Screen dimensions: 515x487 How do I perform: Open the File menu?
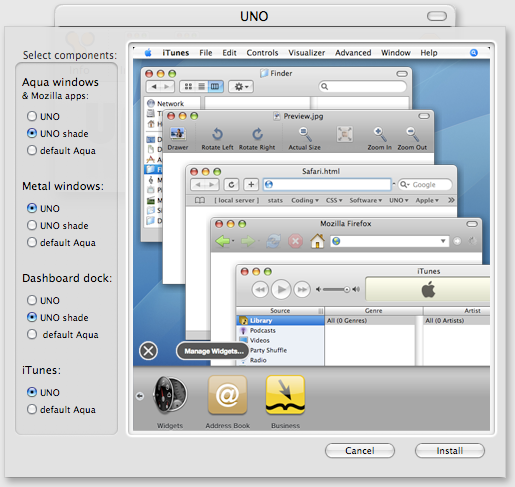pos(206,53)
